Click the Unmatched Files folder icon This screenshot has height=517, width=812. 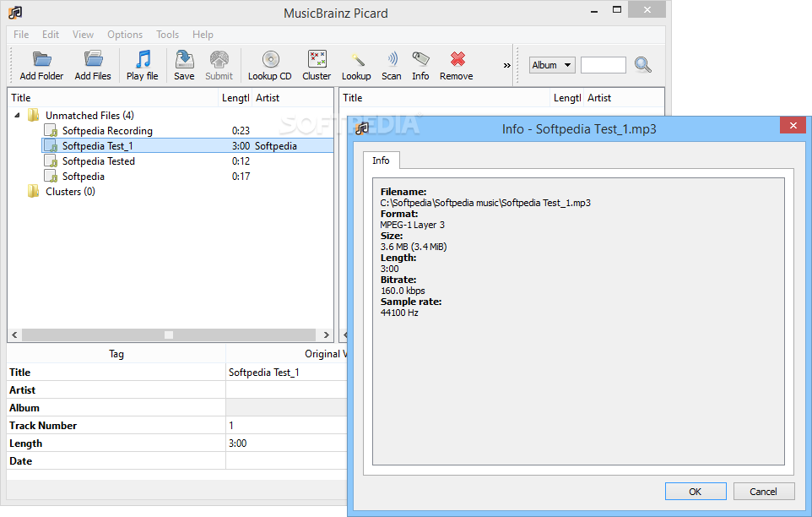point(34,115)
